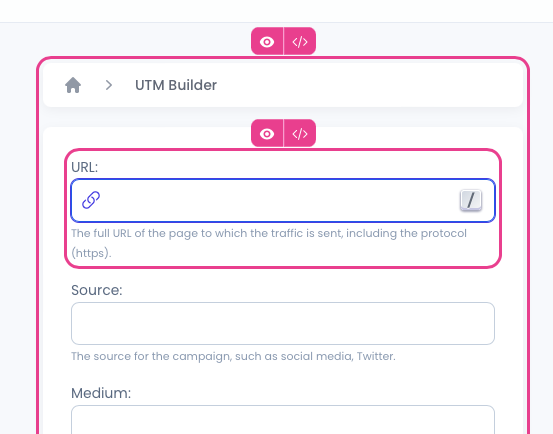Click the chain link icon in the URL field
The width and height of the screenshot is (553, 434).
[91, 200]
